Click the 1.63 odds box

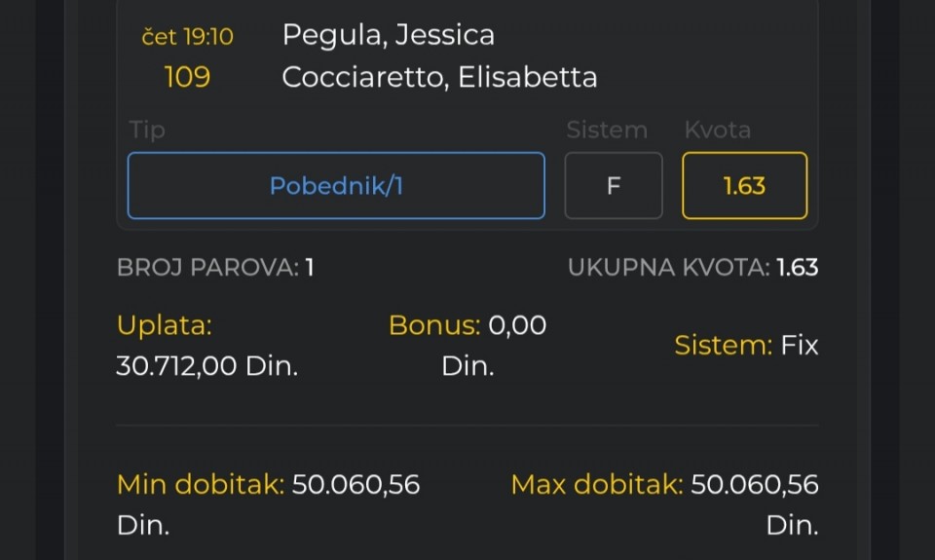[x=744, y=185]
